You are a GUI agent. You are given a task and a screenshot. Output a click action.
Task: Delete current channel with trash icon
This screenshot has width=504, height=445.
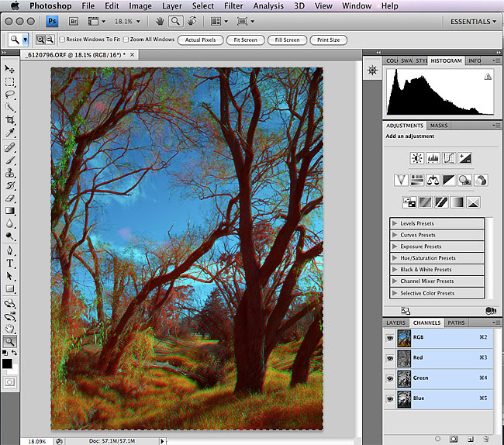pos(485,439)
